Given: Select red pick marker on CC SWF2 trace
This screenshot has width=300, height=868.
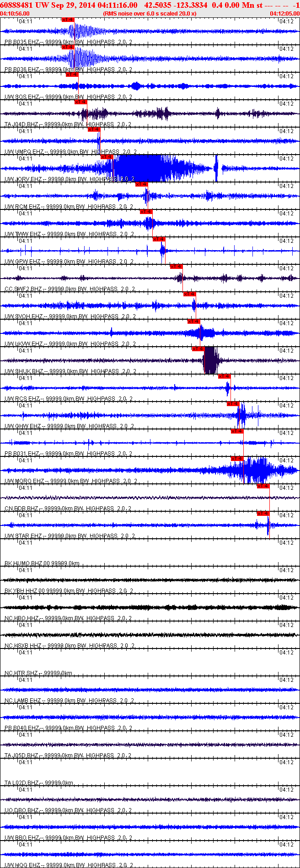Looking at the screenshot, I should coord(176,267).
